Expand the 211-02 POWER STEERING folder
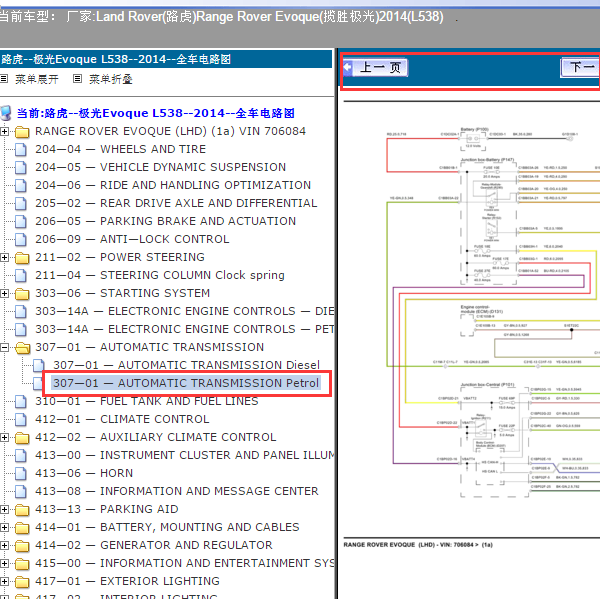Viewport: 600px width, 599px height. coord(4,258)
